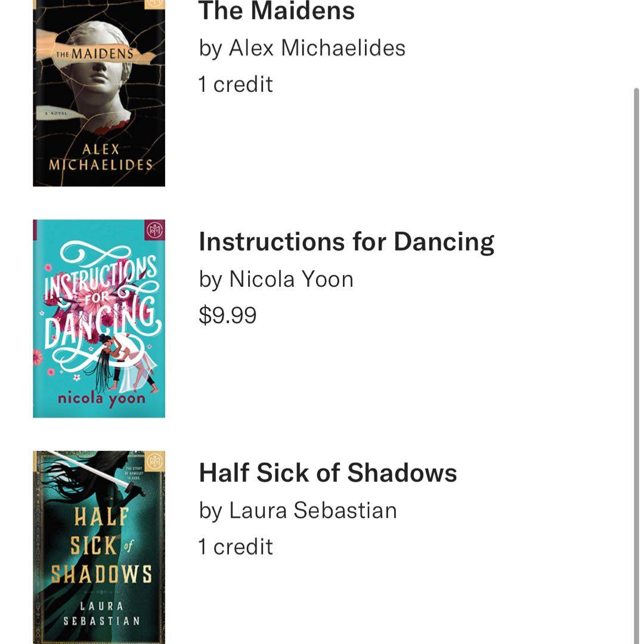Click the badge icon on Instructions for Dancing cover

tap(155, 229)
